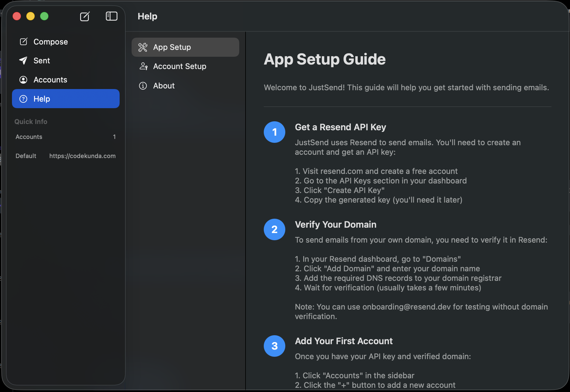Screen dimensions: 570x392
Task: Click the App Setup Guide title
Action: tap(324, 59)
